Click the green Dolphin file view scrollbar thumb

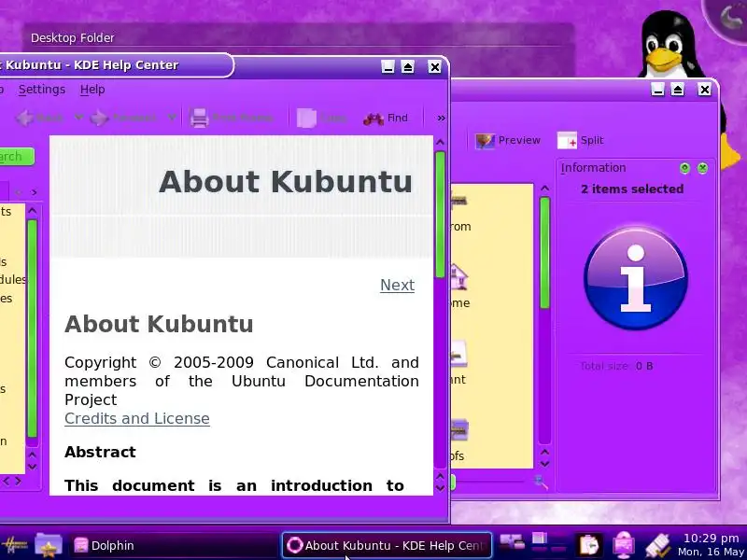545,252
